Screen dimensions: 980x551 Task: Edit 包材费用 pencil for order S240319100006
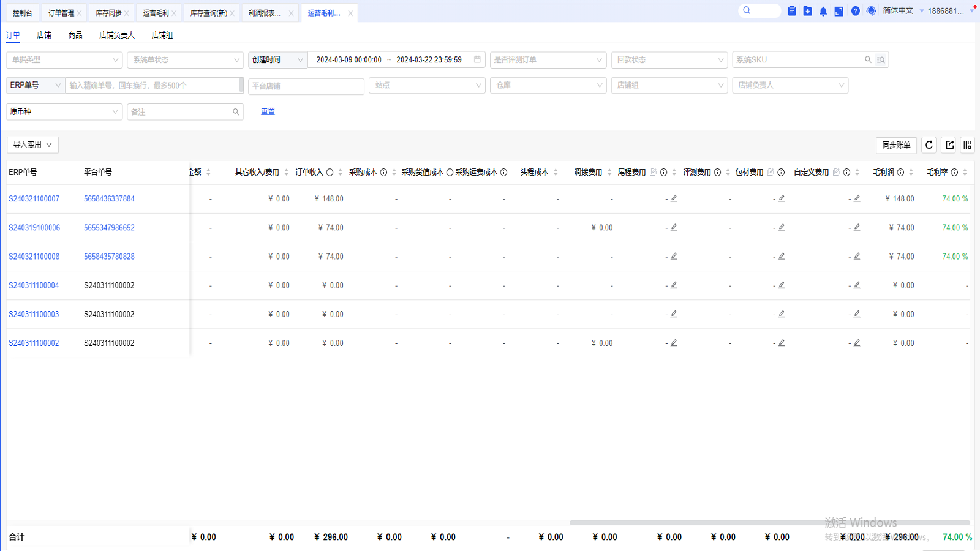[x=782, y=227]
